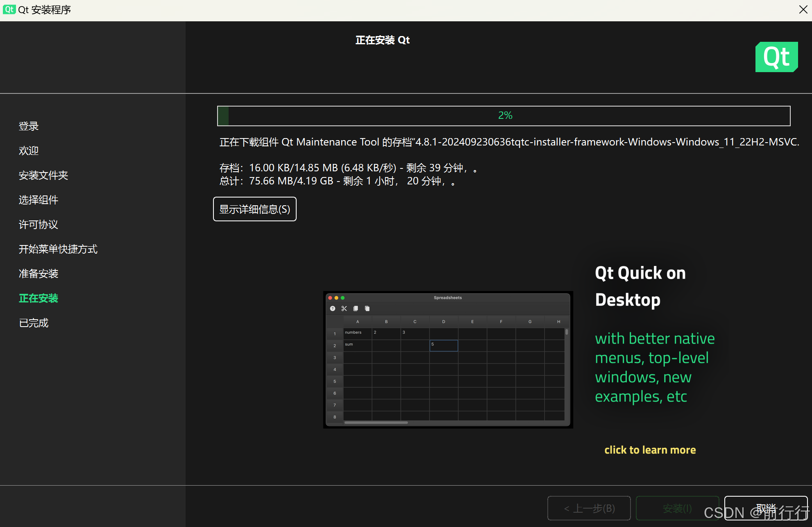The width and height of the screenshot is (812, 527).
Task: Click the Spreadsheets preview thumbnail
Action: 448,360
